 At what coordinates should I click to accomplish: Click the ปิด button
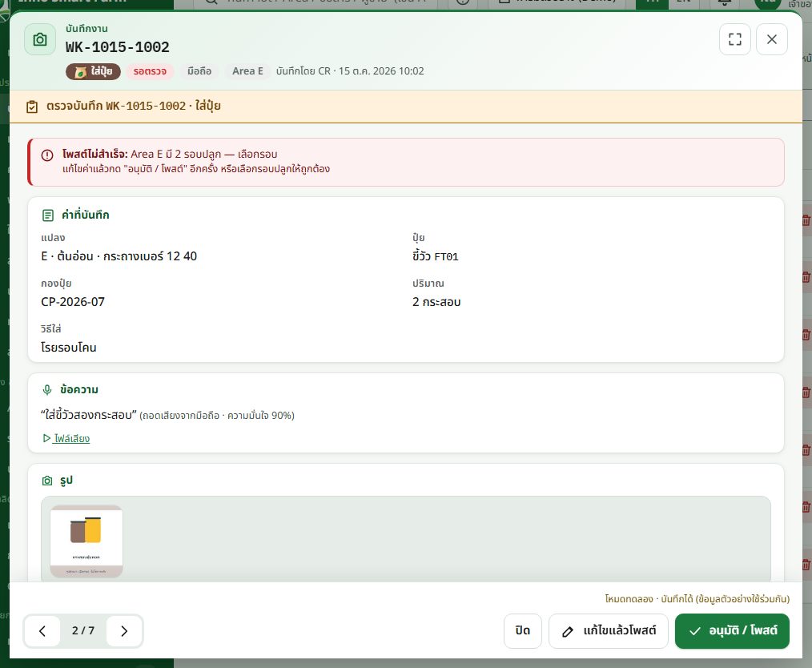click(523, 630)
